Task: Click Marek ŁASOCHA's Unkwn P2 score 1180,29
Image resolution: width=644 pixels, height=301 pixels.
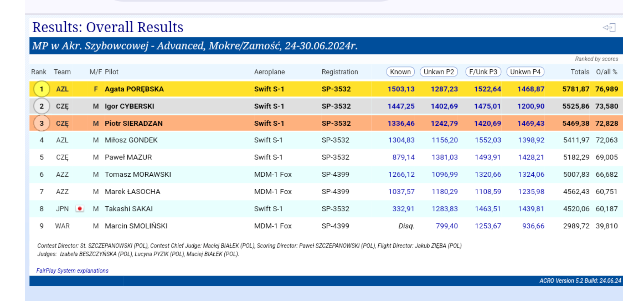Action: coord(445,192)
